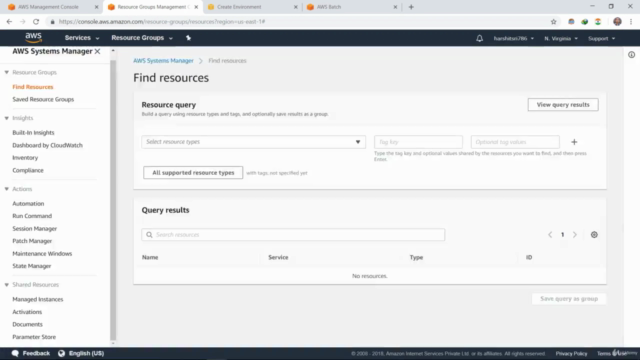Open the notifications bell

tap(479, 38)
